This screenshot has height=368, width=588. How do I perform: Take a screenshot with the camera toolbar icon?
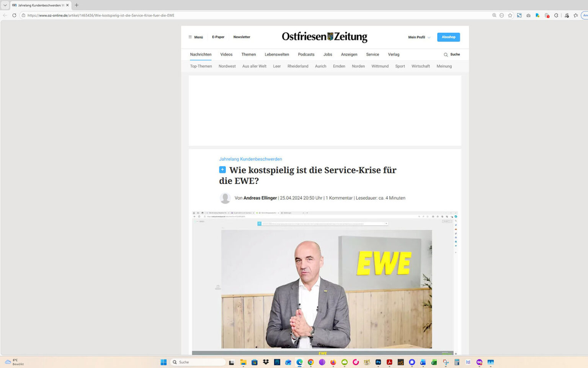coord(528,15)
